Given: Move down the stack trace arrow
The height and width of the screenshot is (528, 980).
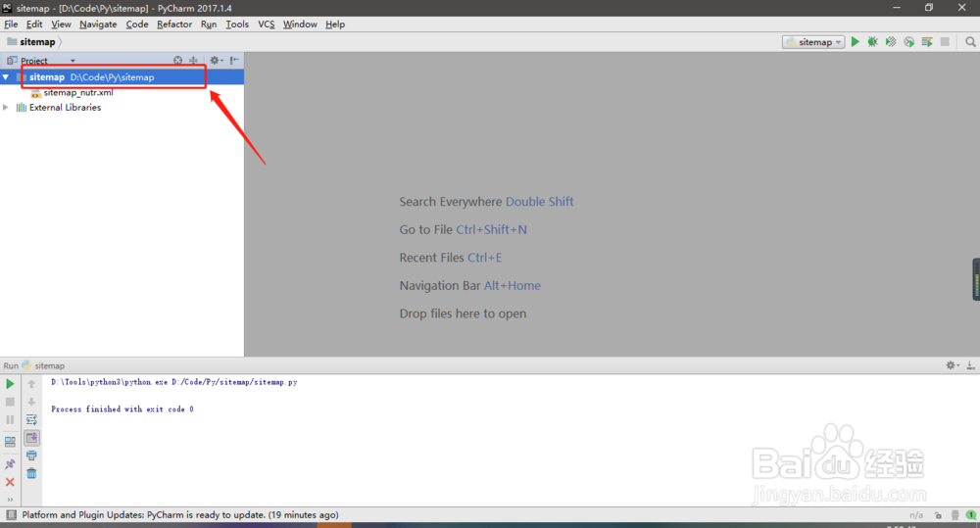Looking at the screenshot, I should click(x=31, y=402).
